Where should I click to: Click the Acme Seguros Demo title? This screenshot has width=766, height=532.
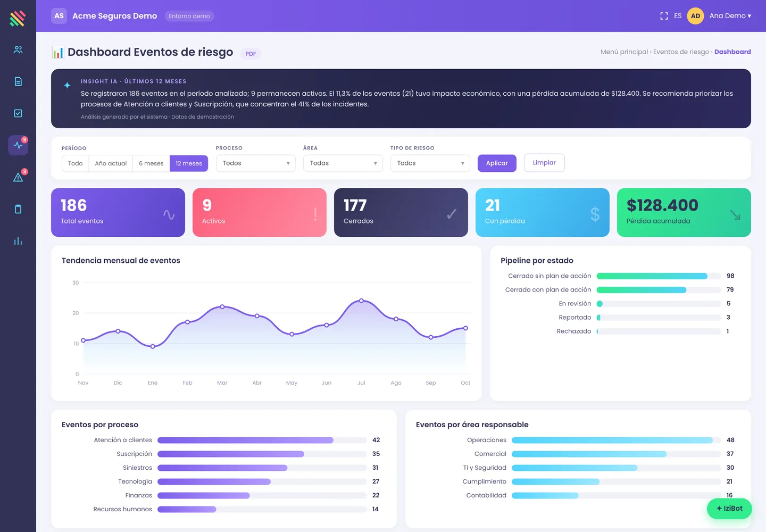pos(115,16)
